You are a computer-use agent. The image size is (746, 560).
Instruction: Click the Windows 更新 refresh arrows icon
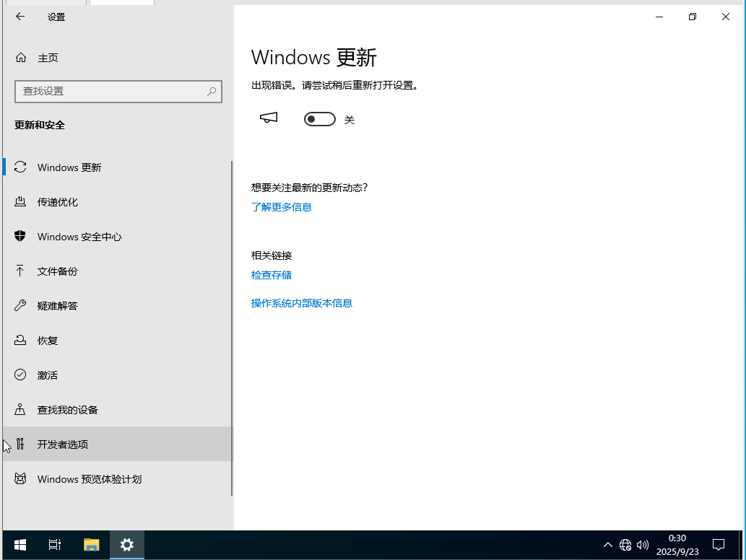(x=20, y=167)
